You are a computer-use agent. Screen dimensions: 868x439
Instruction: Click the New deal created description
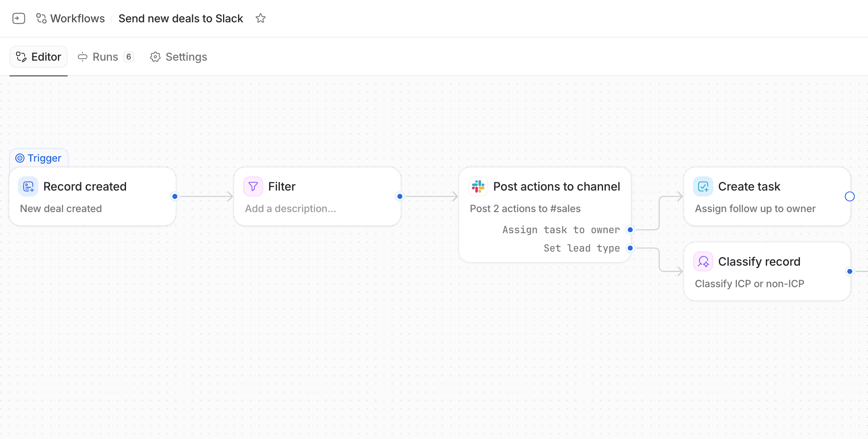click(x=61, y=209)
